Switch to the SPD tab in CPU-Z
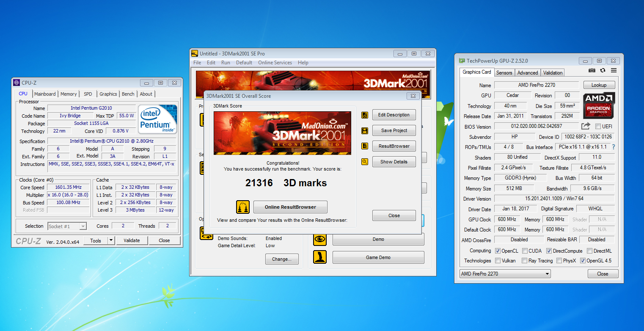644x331 pixels. pyautogui.click(x=88, y=94)
